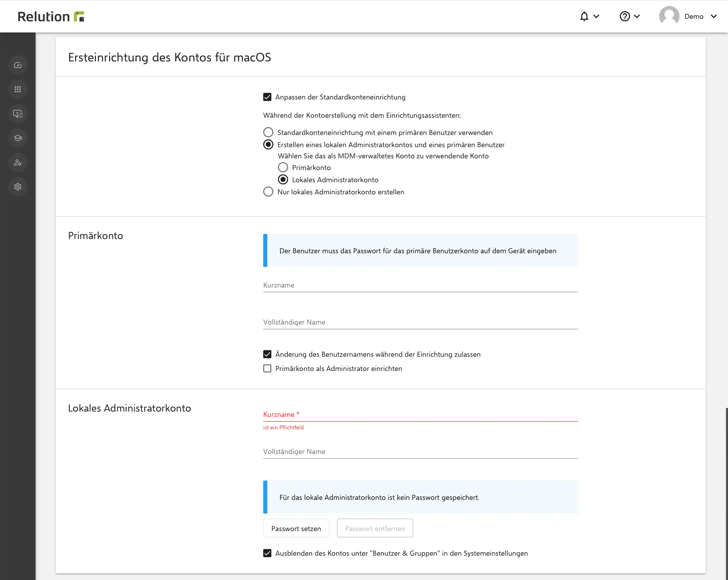Screen dimensions: 728x580
Task: Click the notification bell icon
Action: tap(584, 16)
